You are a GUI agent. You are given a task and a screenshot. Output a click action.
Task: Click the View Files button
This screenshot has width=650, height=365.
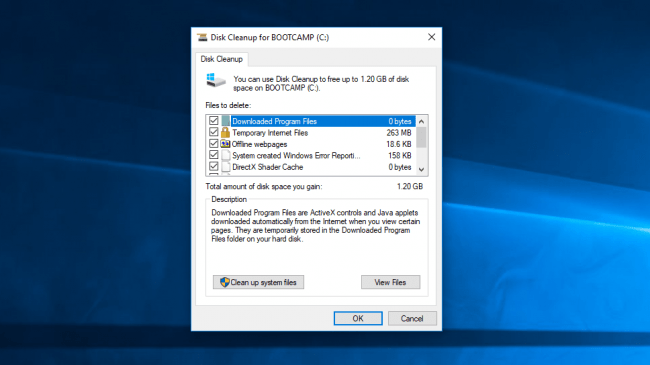[390, 282]
